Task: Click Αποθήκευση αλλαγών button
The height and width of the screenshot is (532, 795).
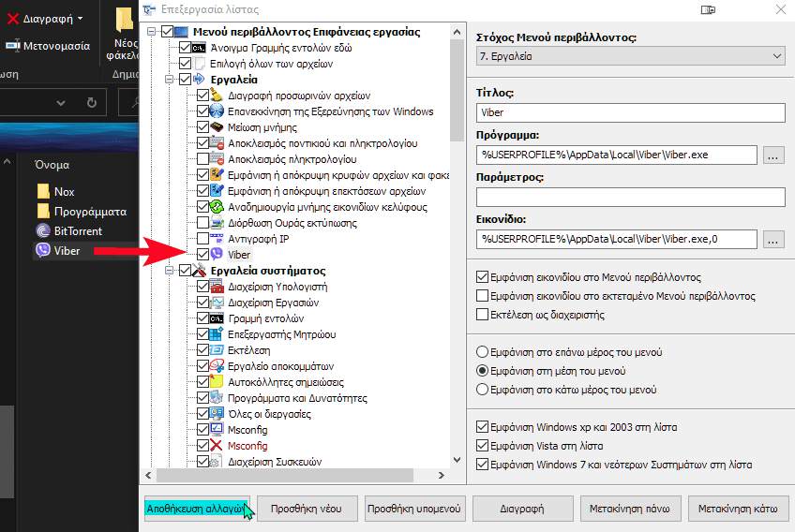Action: pyautogui.click(x=197, y=509)
